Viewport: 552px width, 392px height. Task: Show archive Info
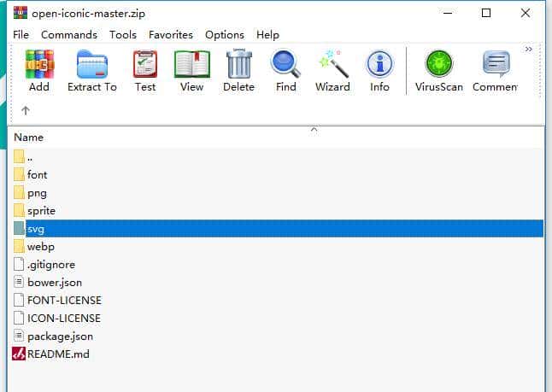coord(379,66)
